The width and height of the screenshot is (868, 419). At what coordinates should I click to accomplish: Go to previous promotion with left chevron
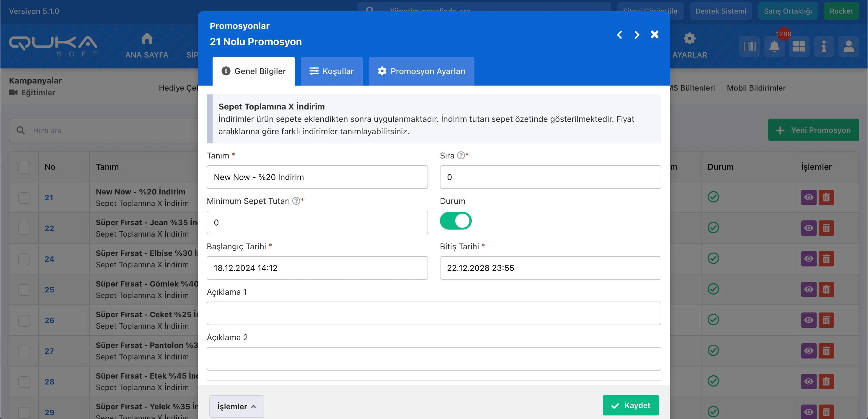click(x=619, y=35)
